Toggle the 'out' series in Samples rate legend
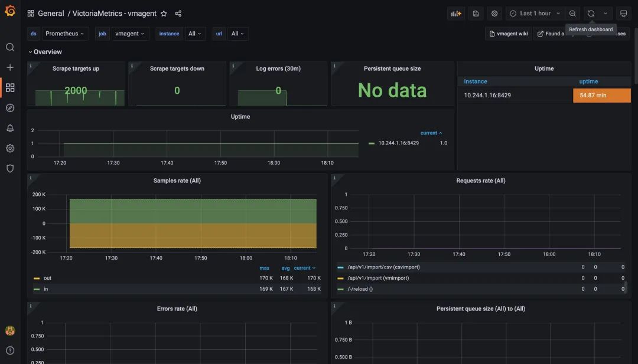 pyautogui.click(x=47, y=278)
